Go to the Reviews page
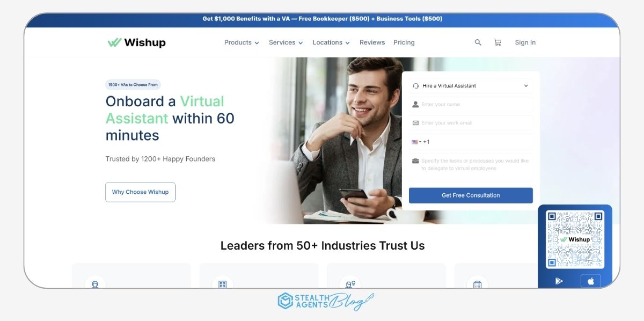The width and height of the screenshot is (644, 321). 372,42
